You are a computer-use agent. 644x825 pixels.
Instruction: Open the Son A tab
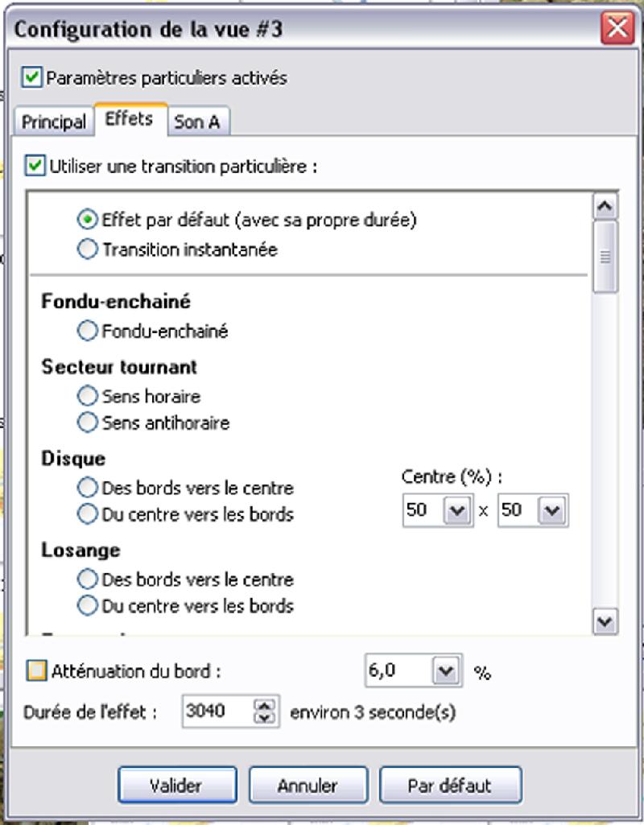tap(198, 122)
